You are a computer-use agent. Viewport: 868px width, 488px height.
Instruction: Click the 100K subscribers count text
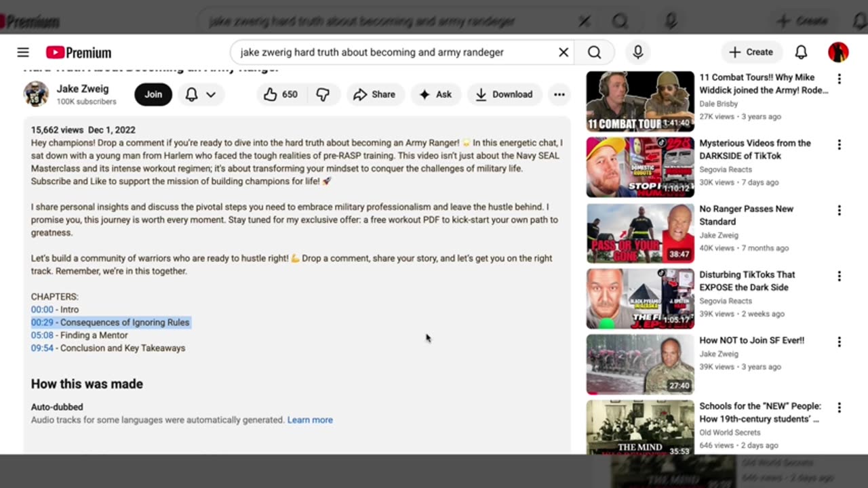pyautogui.click(x=86, y=102)
